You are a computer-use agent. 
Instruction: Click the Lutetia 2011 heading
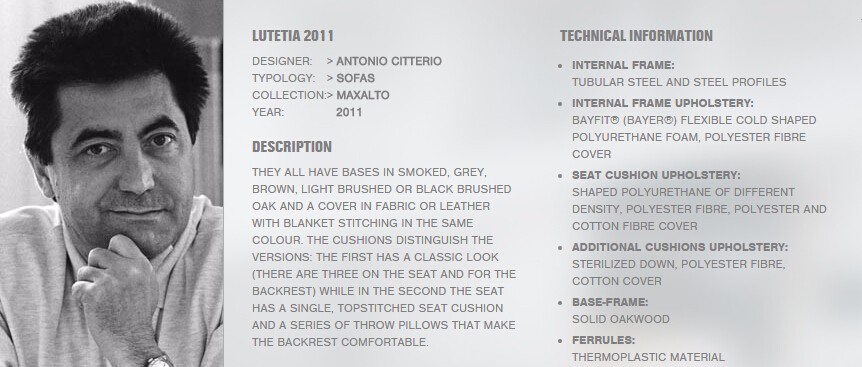(x=293, y=36)
